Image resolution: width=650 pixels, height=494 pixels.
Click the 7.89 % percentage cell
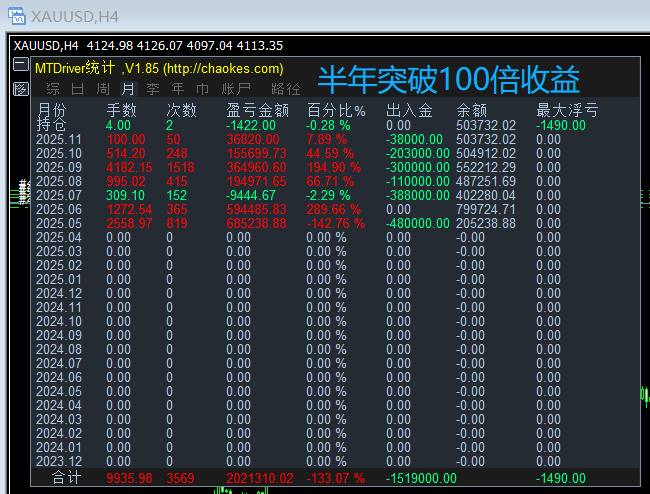click(327, 139)
